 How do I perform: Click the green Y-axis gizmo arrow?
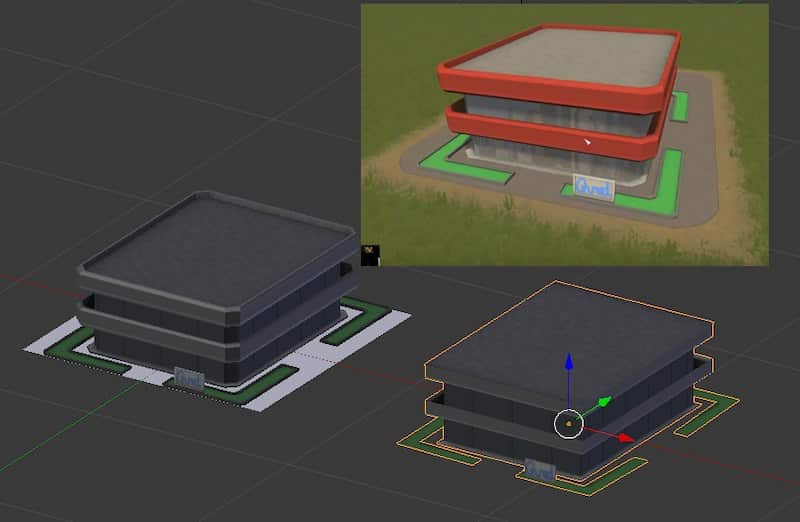point(604,401)
